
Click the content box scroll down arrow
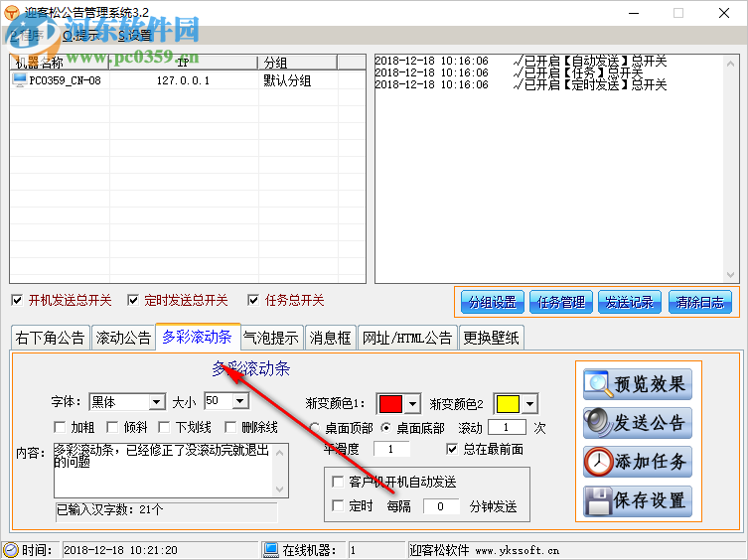click(280, 489)
